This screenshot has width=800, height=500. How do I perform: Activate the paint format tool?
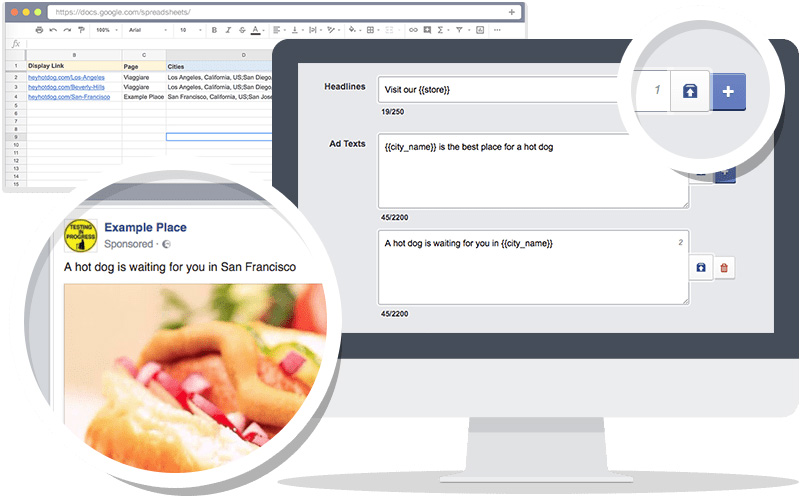[81, 30]
